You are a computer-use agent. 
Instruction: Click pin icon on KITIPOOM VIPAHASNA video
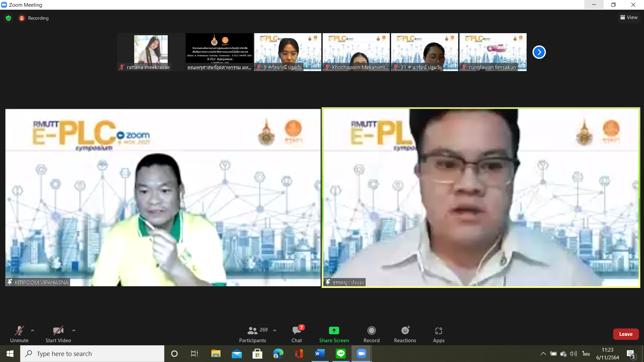10,282
